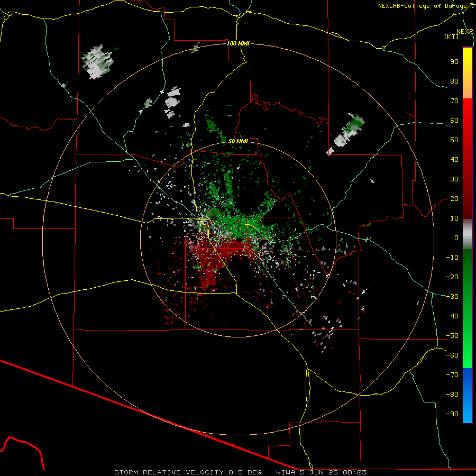The height and width of the screenshot is (476, 476).
Task: Click the positive 90 knot scale label
Action: pos(454,62)
